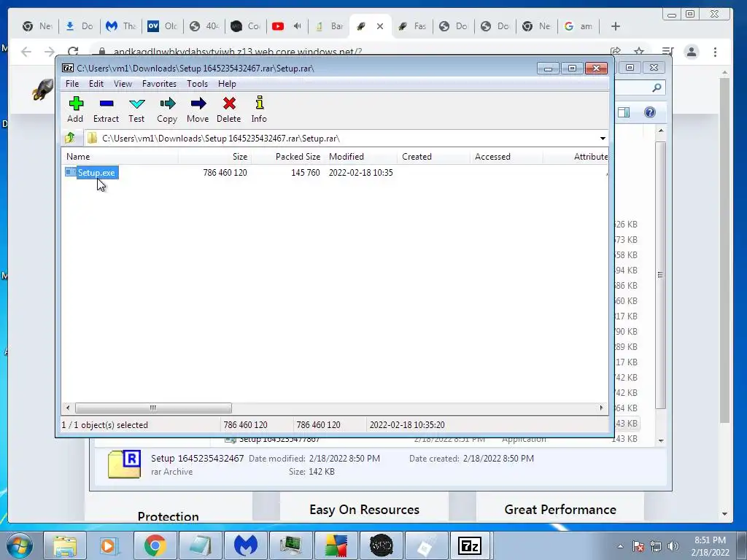Open Chrome reading list icon

click(667, 52)
